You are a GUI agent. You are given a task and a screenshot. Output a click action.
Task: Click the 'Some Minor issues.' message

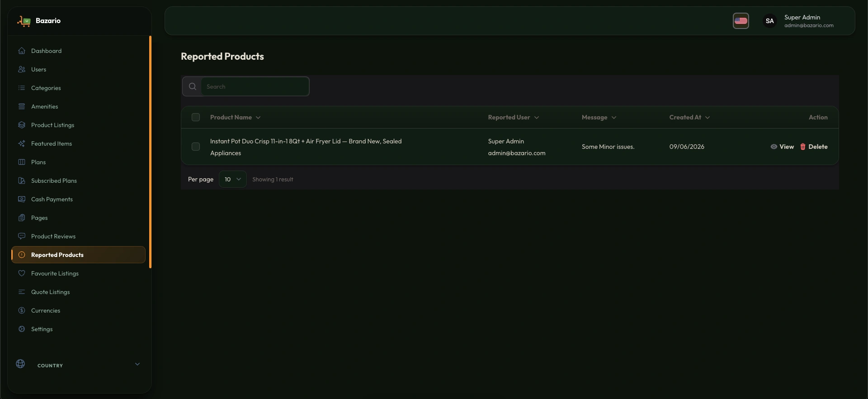[x=608, y=147]
